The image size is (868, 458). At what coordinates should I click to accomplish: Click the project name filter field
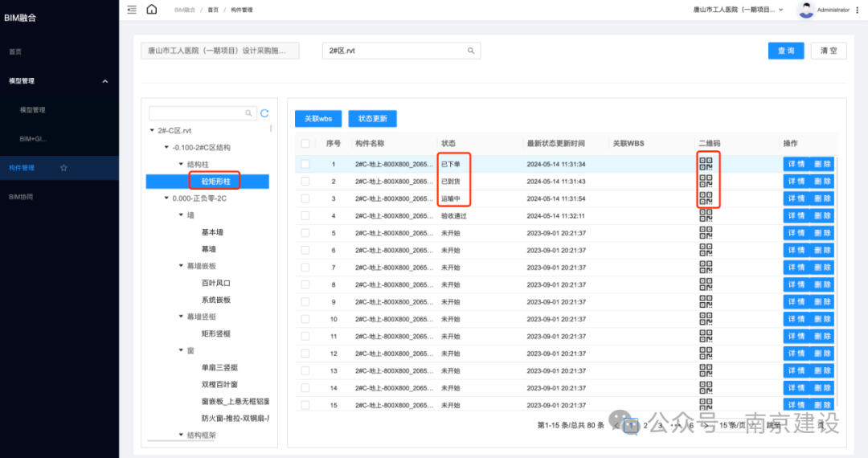coord(219,51)
